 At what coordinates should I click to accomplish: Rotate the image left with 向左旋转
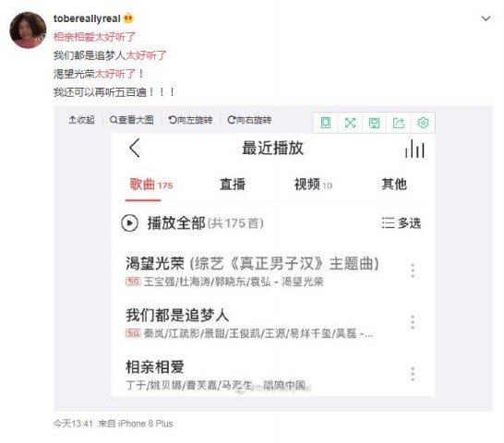[x=190, y=120]
